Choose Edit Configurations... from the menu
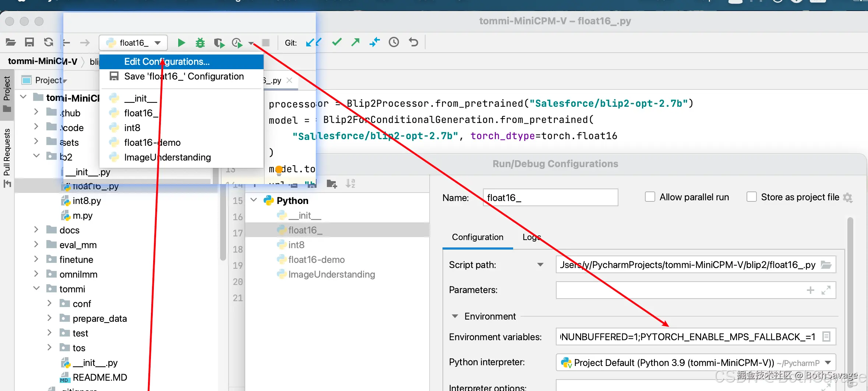 (x=181, y=61)
